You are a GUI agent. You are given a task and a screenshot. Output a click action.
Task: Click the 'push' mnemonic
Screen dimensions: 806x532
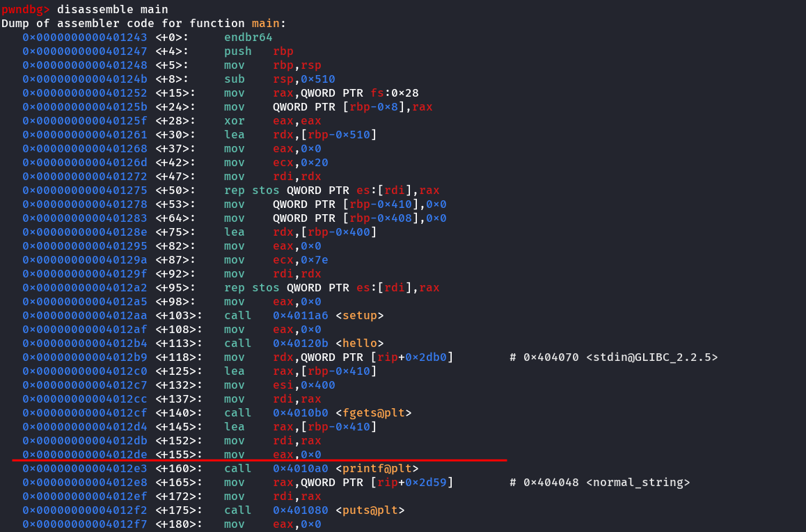238,51
